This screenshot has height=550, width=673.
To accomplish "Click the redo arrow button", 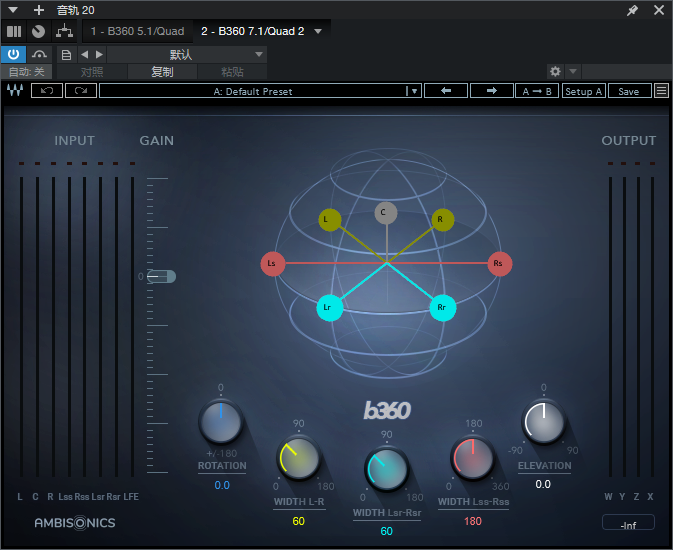I will point(81,91).
